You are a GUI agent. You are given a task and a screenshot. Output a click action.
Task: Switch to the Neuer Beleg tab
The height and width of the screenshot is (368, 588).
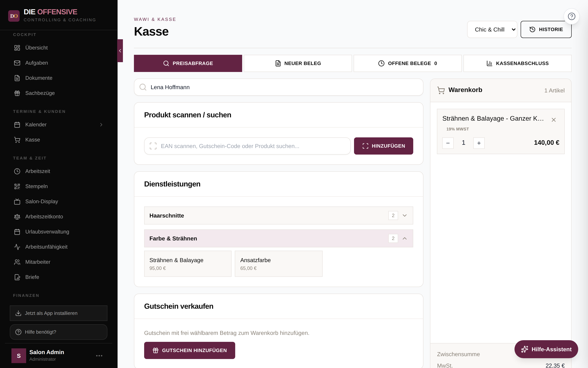coord(298,63)
